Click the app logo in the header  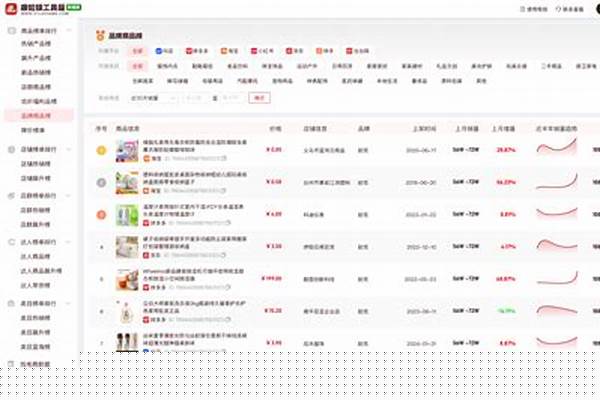pos(11,10)
